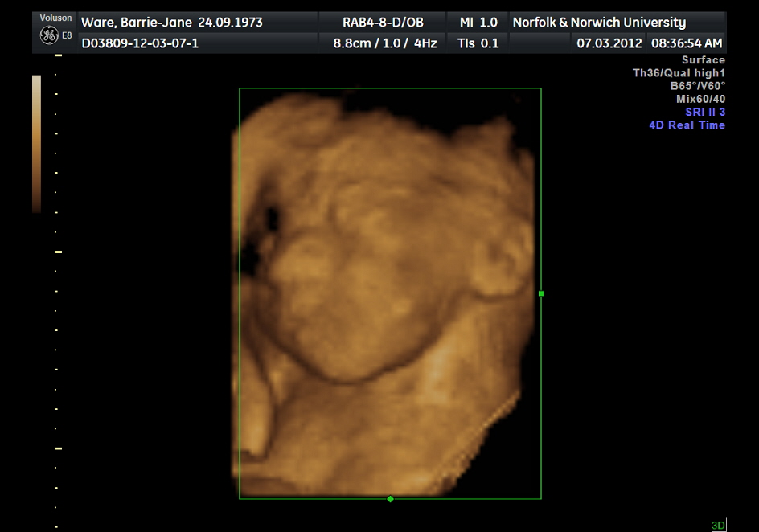The height and width of the screenshot is (532, 759).
Task: Open the Th36/Qual high1 setting
Action: tap(679, 73)
